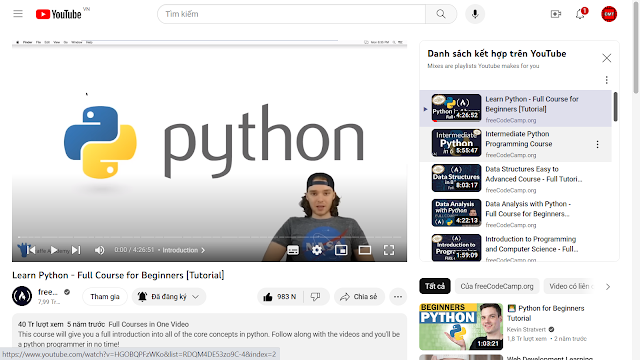Screen dimensions: 640x360
Task: Enter full screen mode
Action: pyautogui.click(x=389, y=250)
